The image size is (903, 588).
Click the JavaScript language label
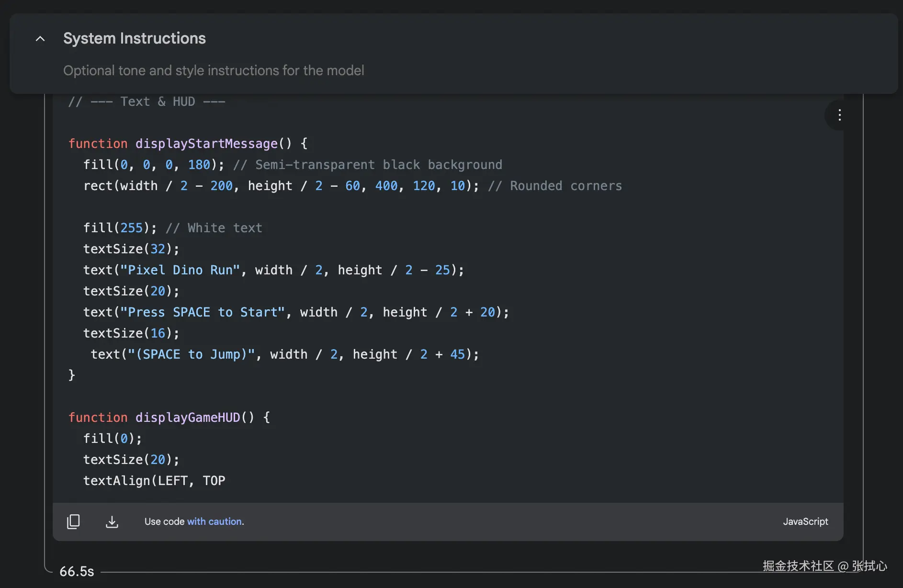pos(805,521)
